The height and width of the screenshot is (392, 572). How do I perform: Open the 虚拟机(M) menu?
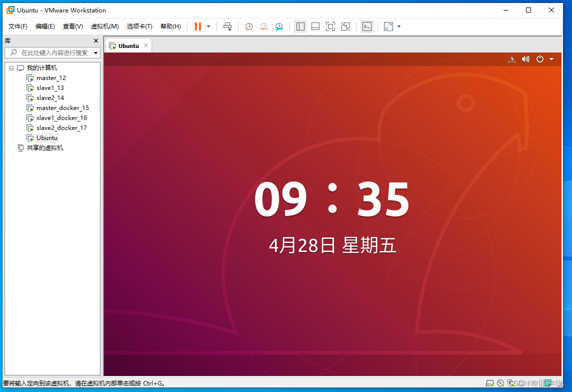point(104,26)
